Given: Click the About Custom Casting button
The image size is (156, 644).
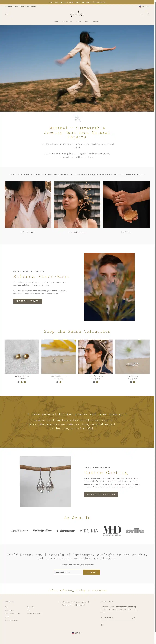Looking at the screenshot, I should point(101,494).
